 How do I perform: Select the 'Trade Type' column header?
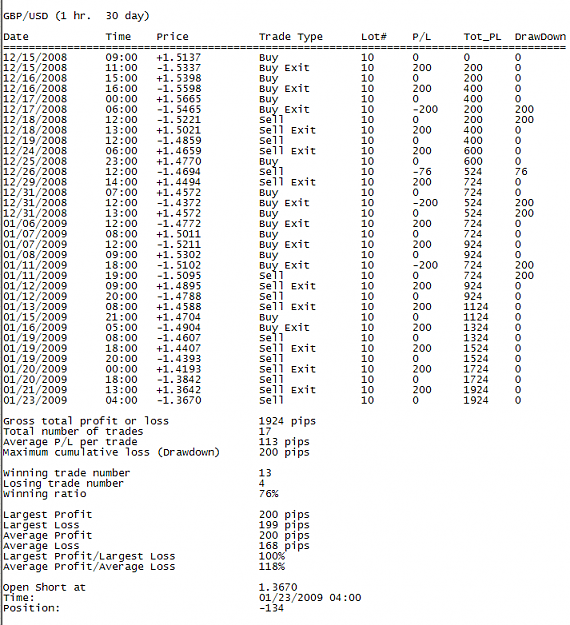tap(291, 37)
